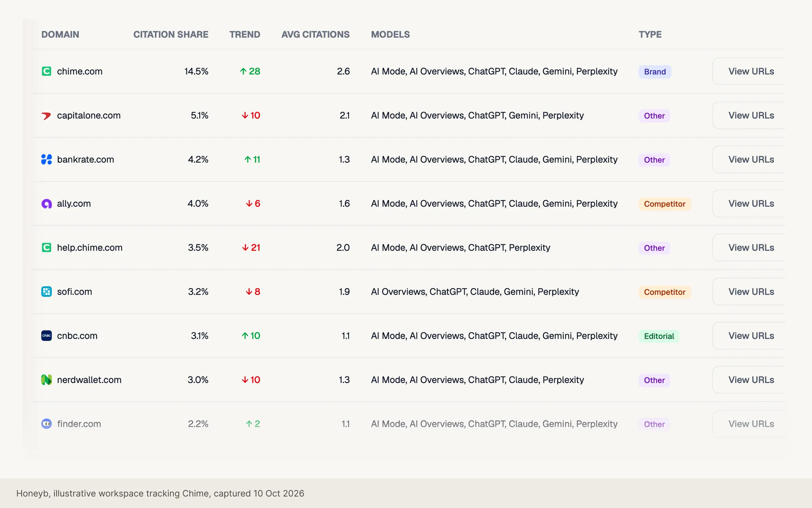Image resolution: width=812 pixels, height=508 pixels.
Task: Click the sofi.com models list text
Action: coord(475,292)
